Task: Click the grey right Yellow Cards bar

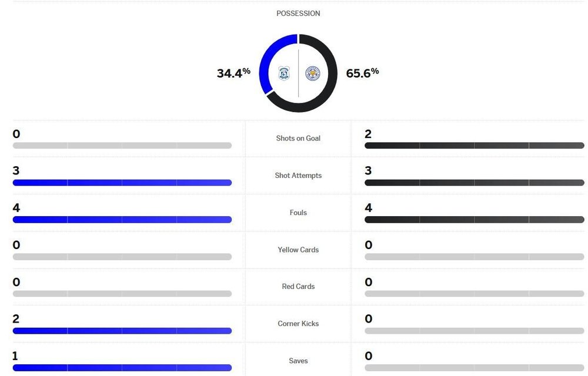Action: coord(475,257)
